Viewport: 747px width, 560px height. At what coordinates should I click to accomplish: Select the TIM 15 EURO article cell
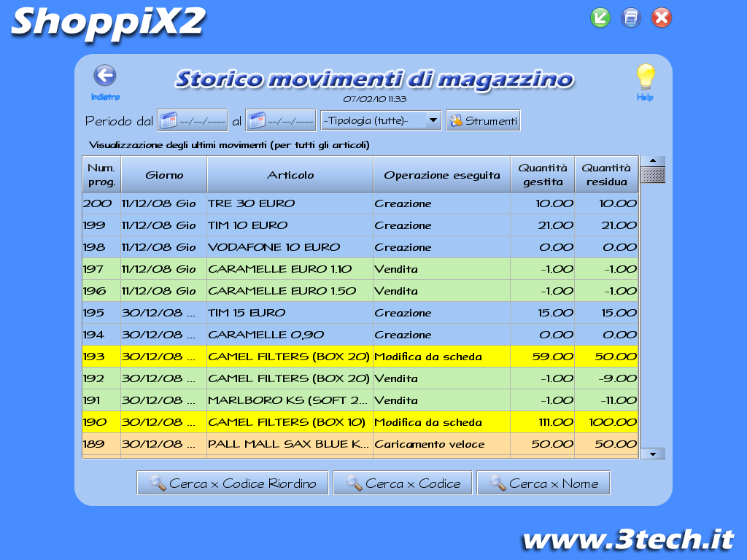(290, 313)
